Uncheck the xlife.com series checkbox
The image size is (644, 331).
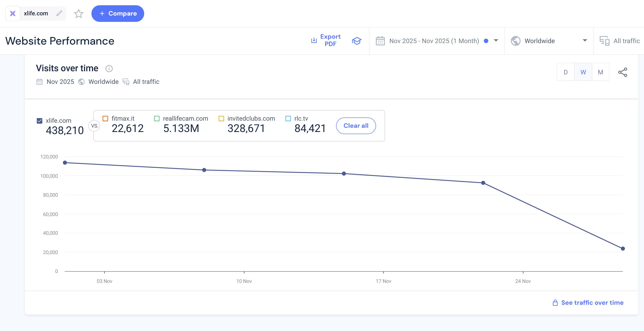tap(40, 121)
